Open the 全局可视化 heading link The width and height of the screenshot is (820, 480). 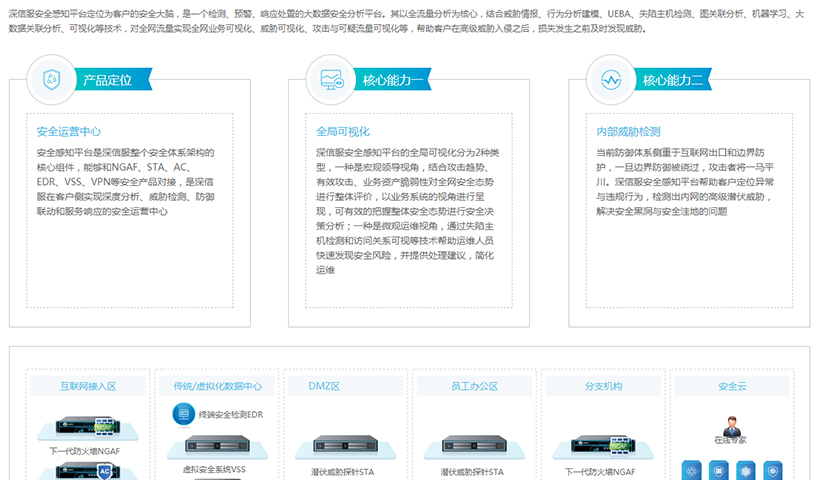click(343, 131)
